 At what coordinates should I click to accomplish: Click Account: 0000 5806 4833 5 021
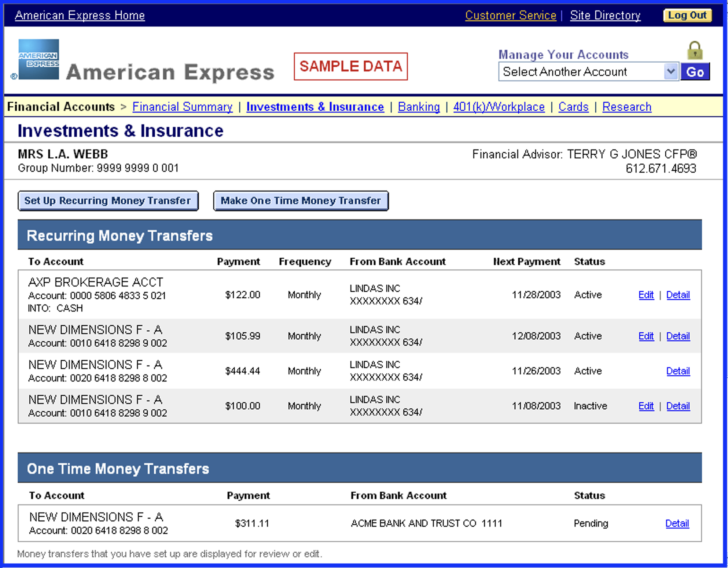click(x=97, y=296)
